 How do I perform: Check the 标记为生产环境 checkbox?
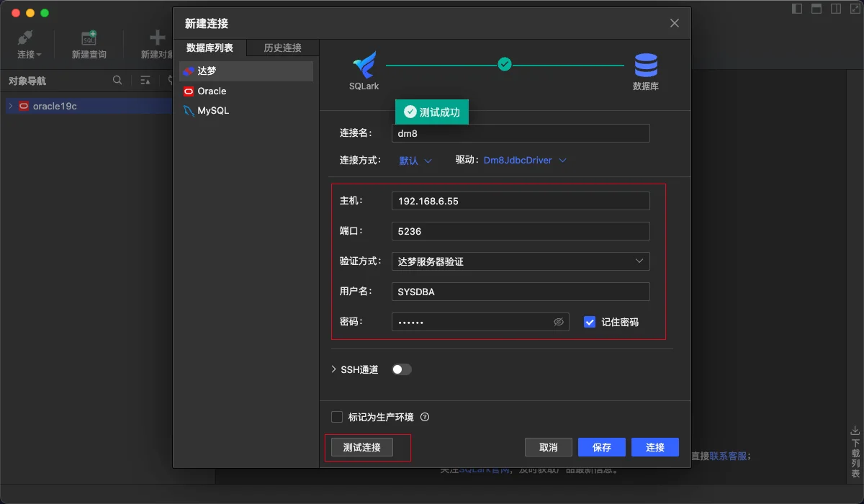coord(337,417)
